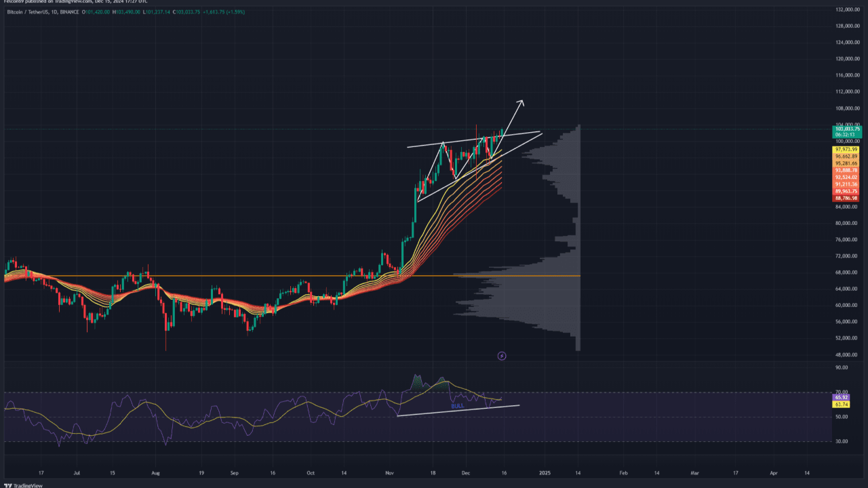Click the BULL divergence label on RSI
Screen dimensions: 868x488
[458, 405]
